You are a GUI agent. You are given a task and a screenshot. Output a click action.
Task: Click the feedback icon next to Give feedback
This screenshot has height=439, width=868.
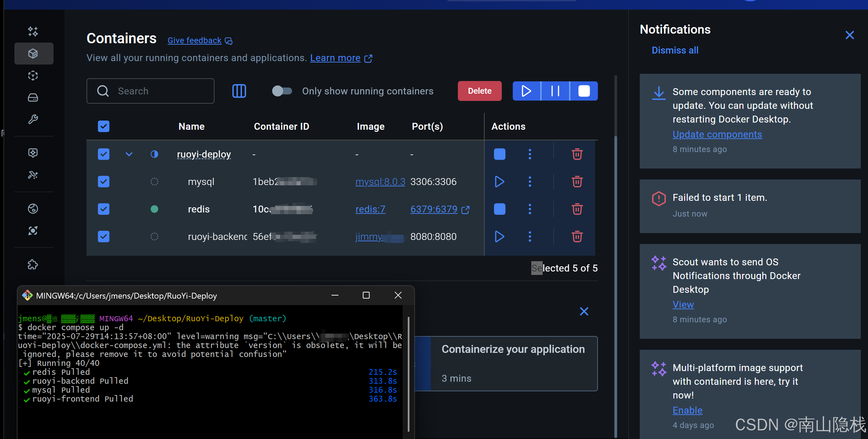point(229,41)
